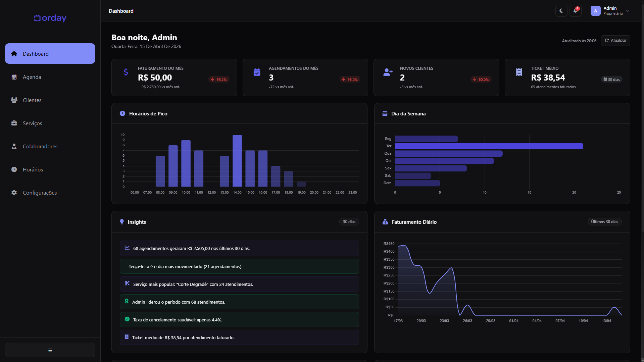Toggle dark mode with the moon icon
This screenshot has width=644, height=362.
click(x=561, y=11)
